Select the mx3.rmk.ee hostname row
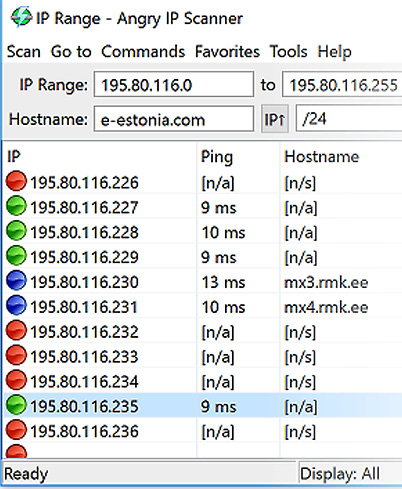Viewport: 402px width, 489px height. point(203,282)
